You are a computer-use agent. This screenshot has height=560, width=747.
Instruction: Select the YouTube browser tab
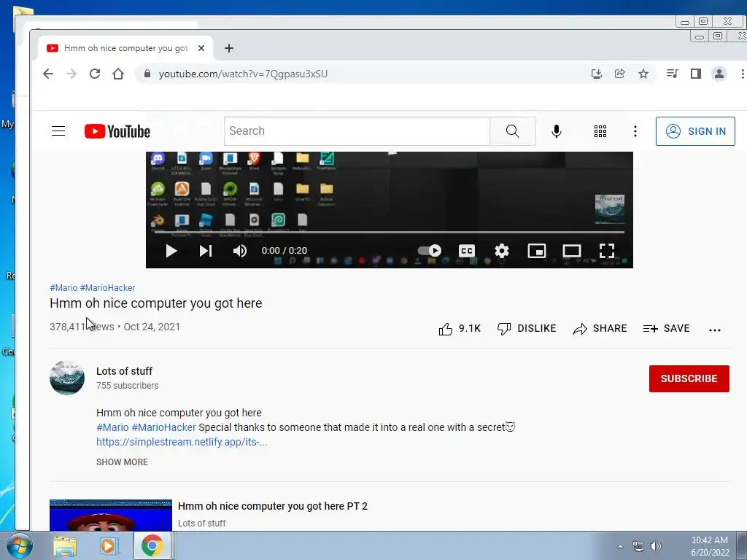(125, 48)
